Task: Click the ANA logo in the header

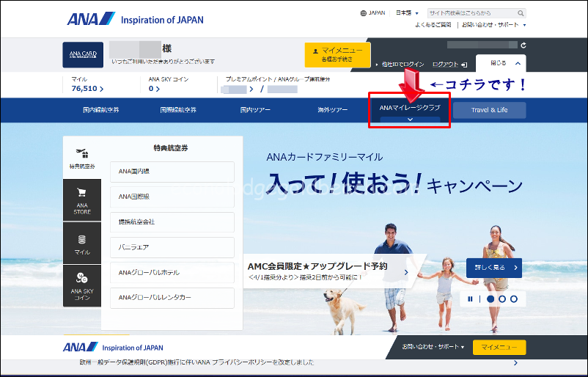Action: [91, 19]
